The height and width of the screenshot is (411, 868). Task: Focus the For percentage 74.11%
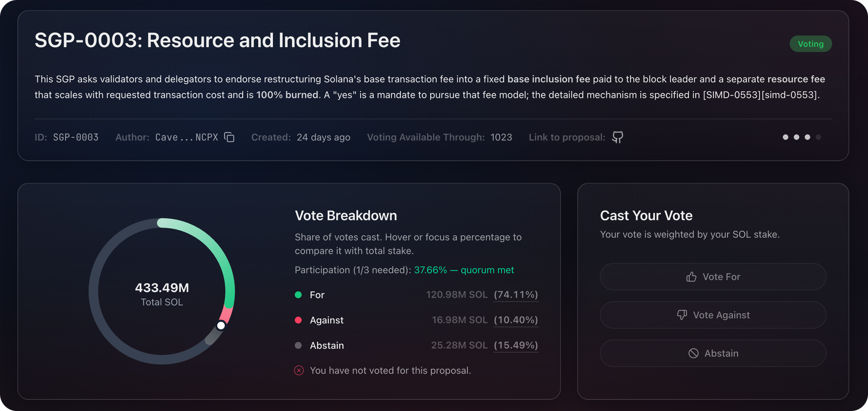point(516,295)
